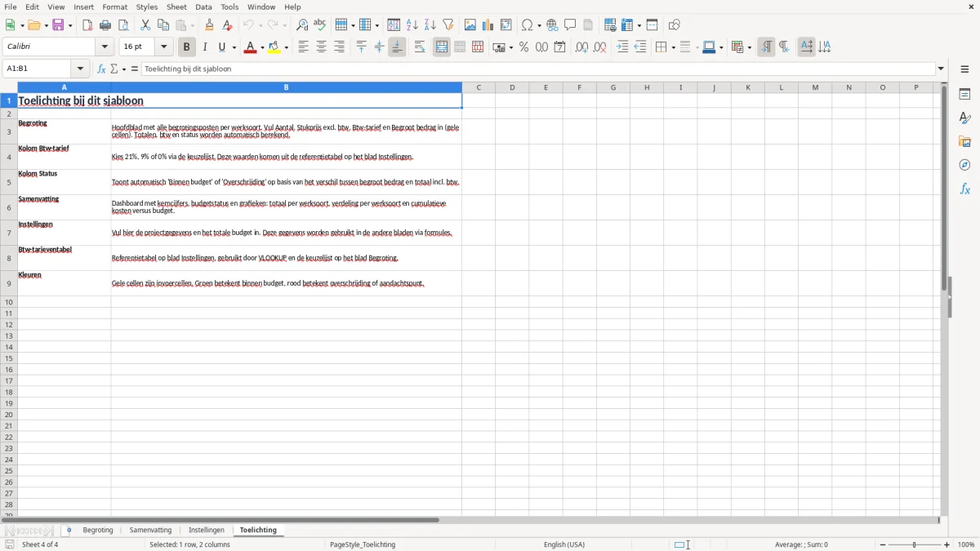
Task: Toggle Underline formatting
Action: (222, 47)
